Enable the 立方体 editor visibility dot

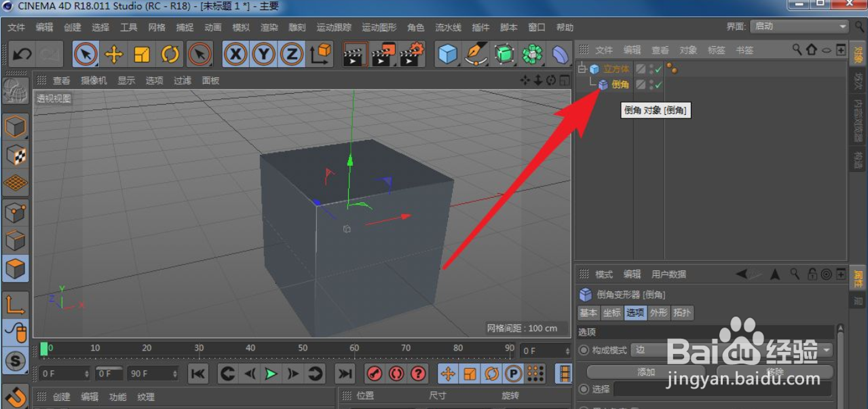[x=652, y=66]
